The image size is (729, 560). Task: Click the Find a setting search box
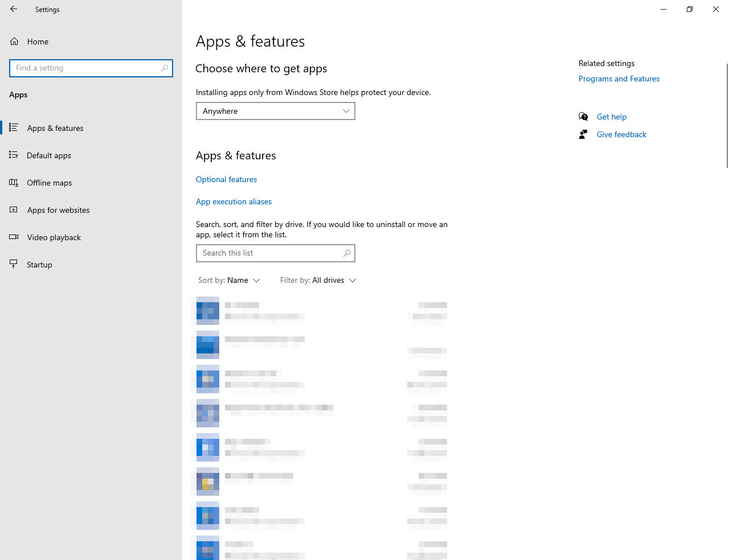click(85, 68)
